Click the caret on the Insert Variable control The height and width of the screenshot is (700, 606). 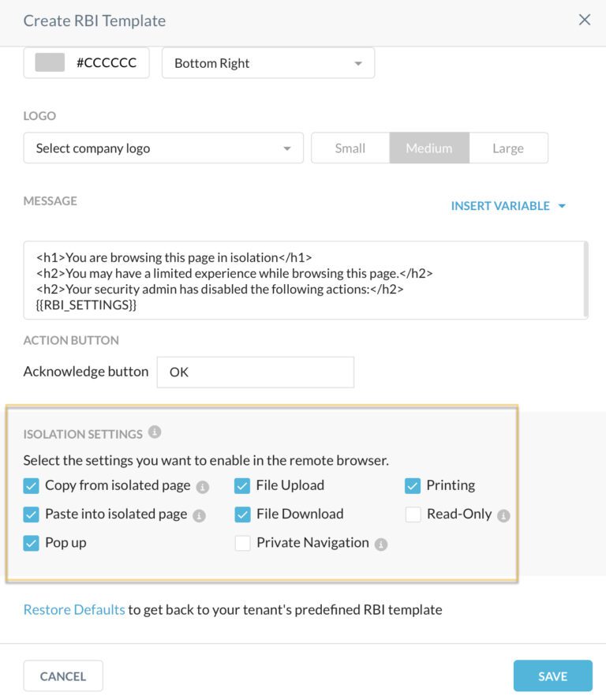pyautogui.click(x=562, y=205)
